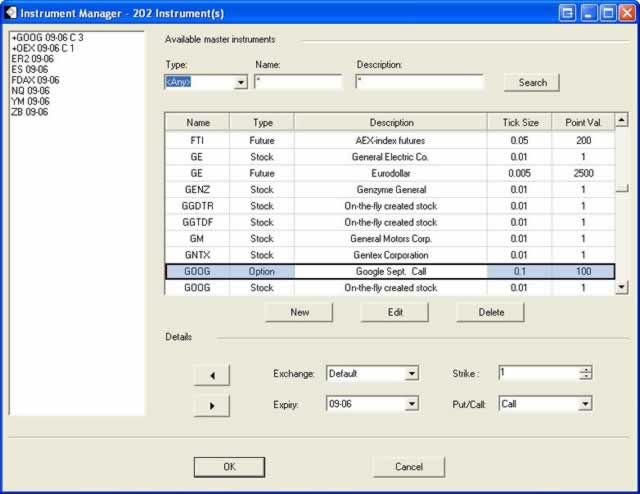Click the Delete button

coord(491,312)
